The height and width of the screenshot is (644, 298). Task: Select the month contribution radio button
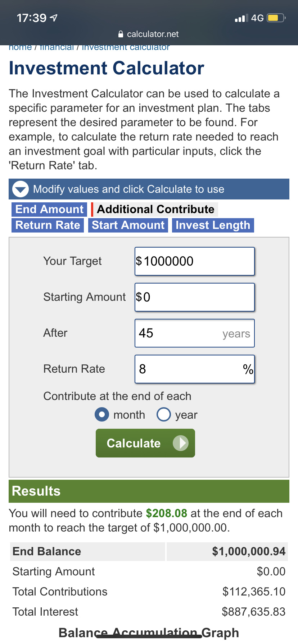tap(102, 414)
